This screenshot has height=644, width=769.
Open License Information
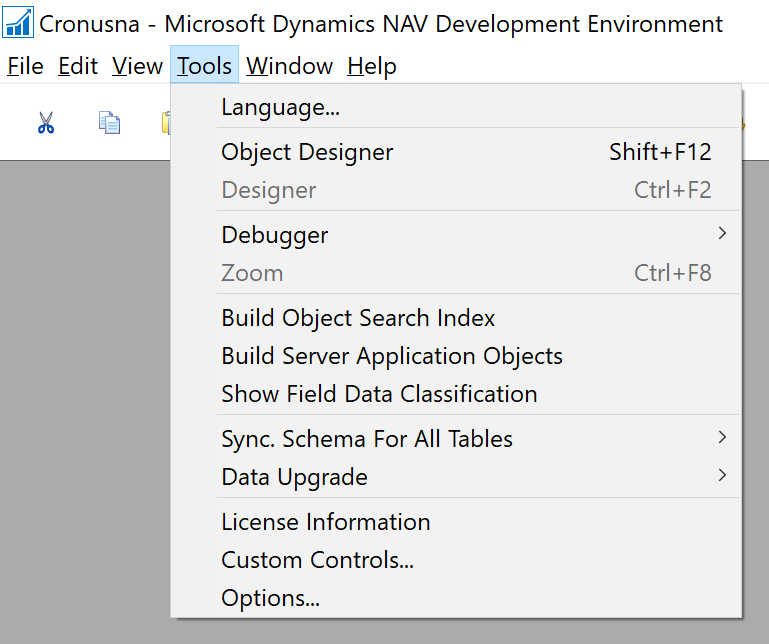click(456, 521)
